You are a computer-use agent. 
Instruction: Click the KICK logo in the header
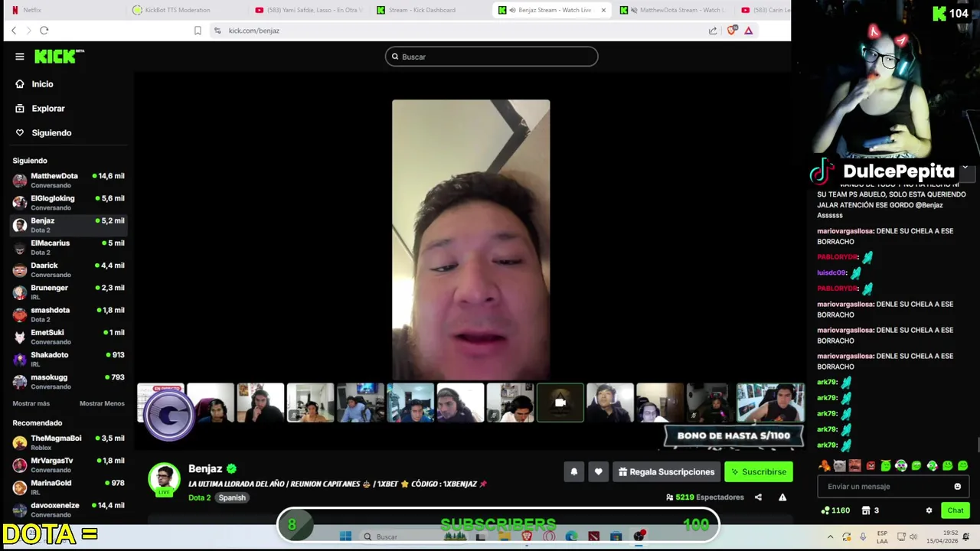coord(59,57)
